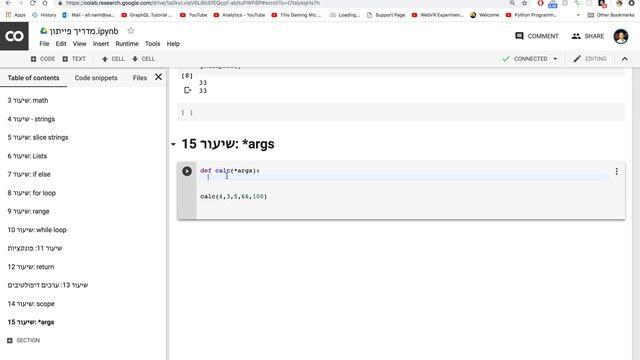Go to lesson 15 *args in contents
This screenshot has width=640, height=360.
point(31,322)
